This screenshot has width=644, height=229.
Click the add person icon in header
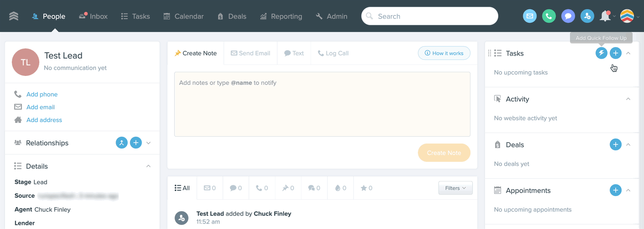tap(587, 16)
